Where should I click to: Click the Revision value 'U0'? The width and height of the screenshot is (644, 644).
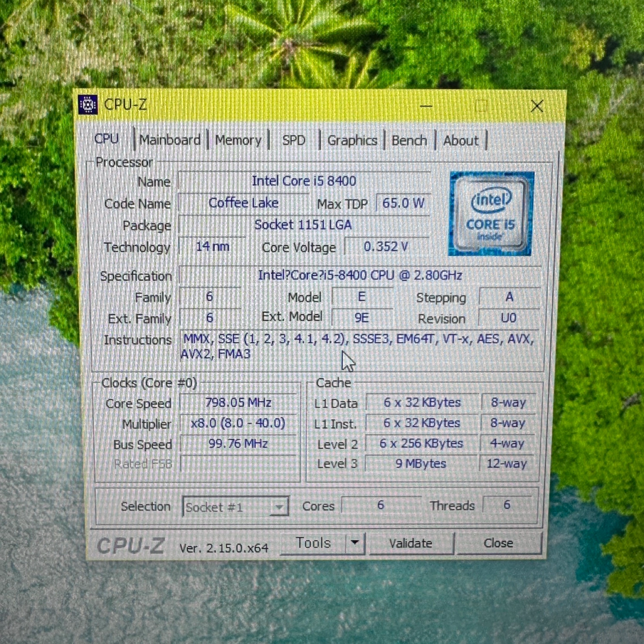[508, 318]
